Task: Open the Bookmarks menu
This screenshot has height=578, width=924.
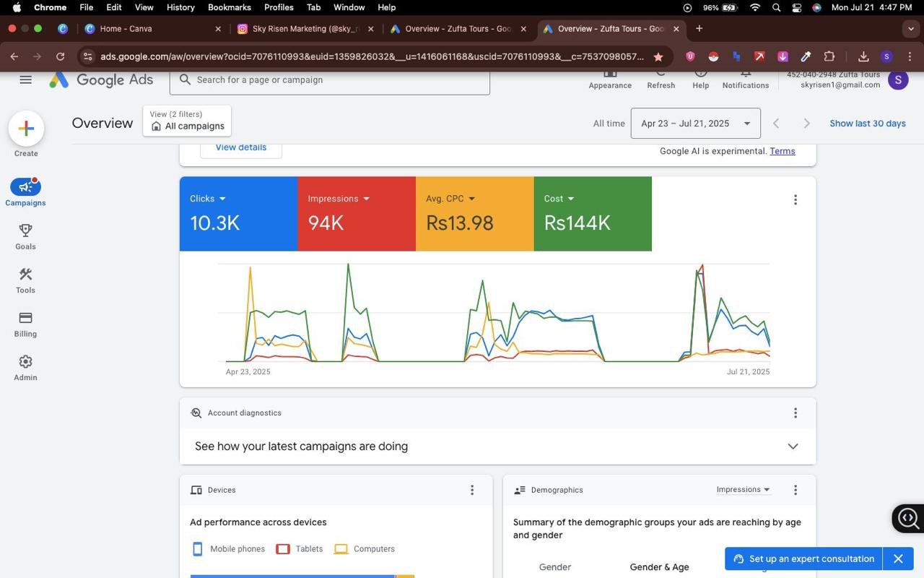Action: click(x=229, y=7)
